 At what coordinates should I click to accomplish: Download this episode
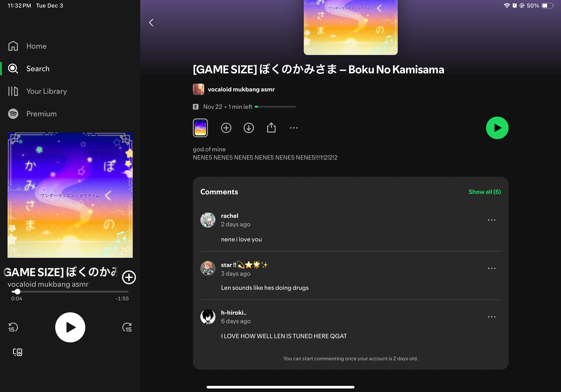click(x=249, y=128)
